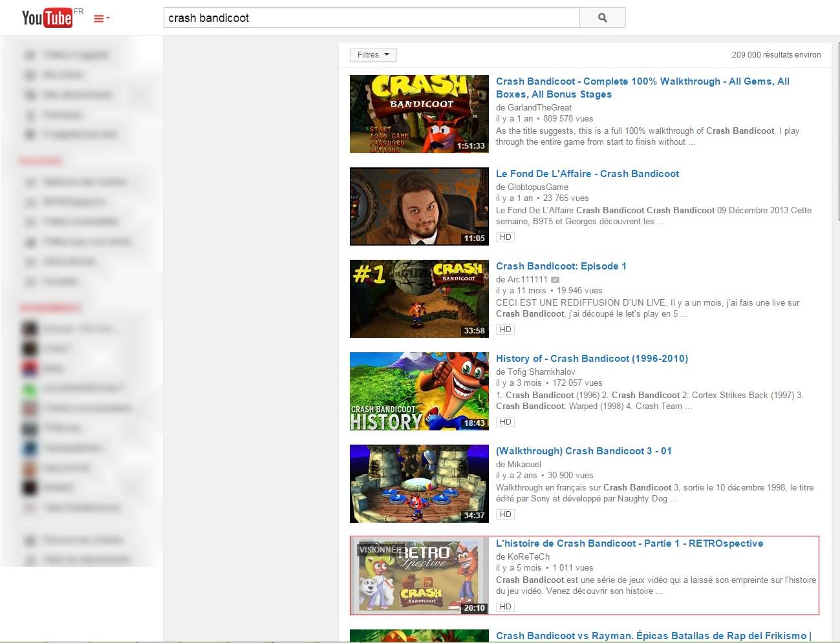Click the HD badge under Crash Bandicoot: Episode 1
840x643 pixels.
[505, 330]
